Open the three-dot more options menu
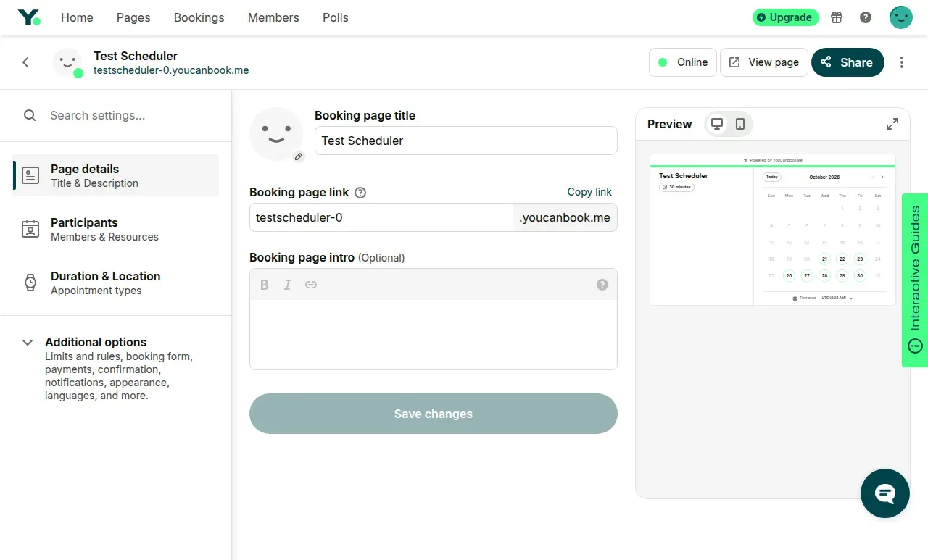Screen dimensions: 928x560 pyautogui.click(x=902, y=62)
